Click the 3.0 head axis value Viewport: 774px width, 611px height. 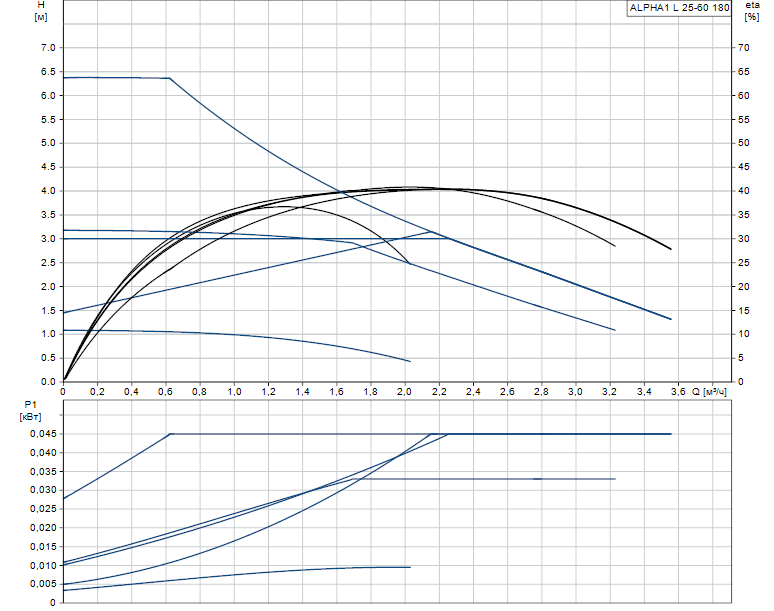[48, 239]
